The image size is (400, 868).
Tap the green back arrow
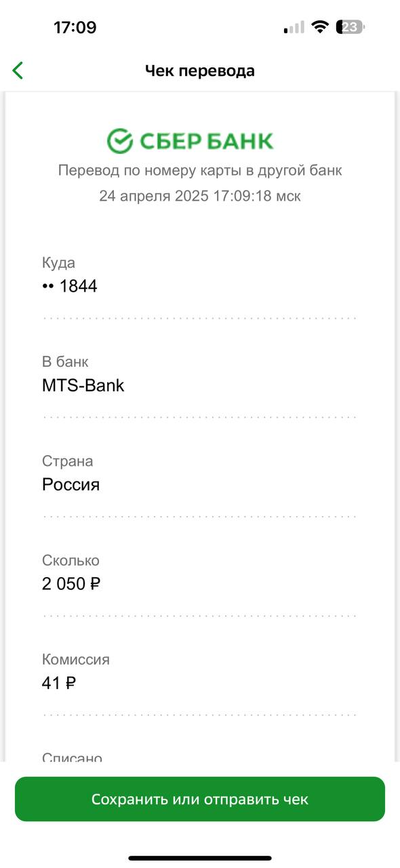pos(18,71)
